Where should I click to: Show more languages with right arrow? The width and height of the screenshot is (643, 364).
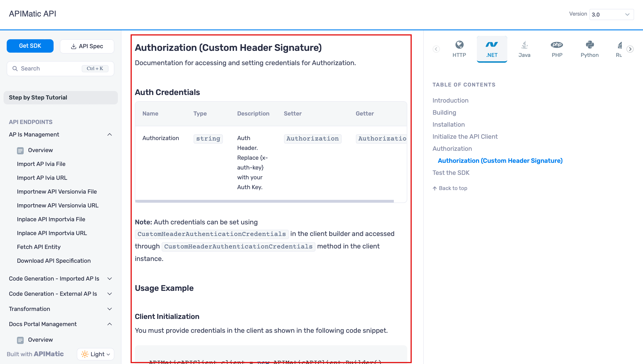point(630,49)
